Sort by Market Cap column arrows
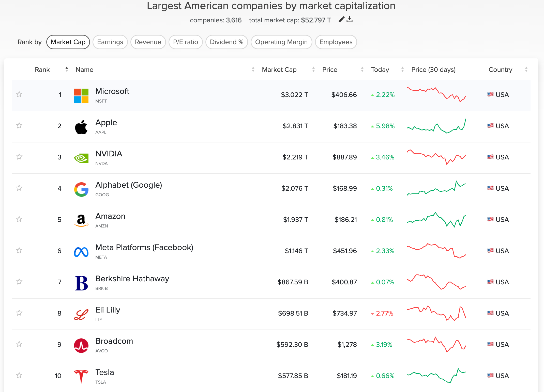The image size is (544, 392). tap(313, 69)
